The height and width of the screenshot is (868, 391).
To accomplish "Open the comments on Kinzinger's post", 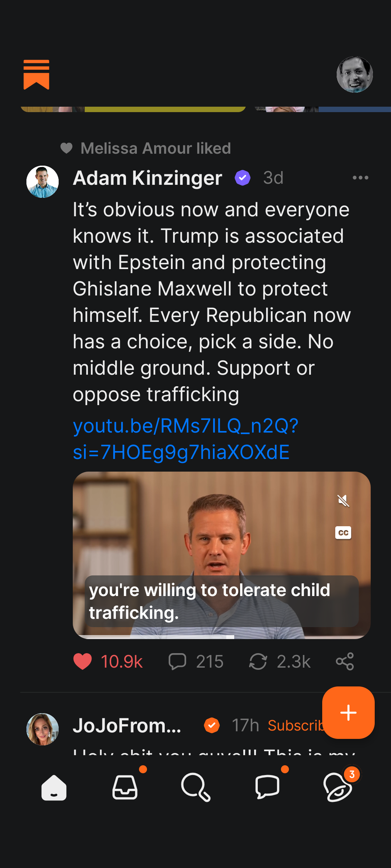I will click(x=177, y=661).
